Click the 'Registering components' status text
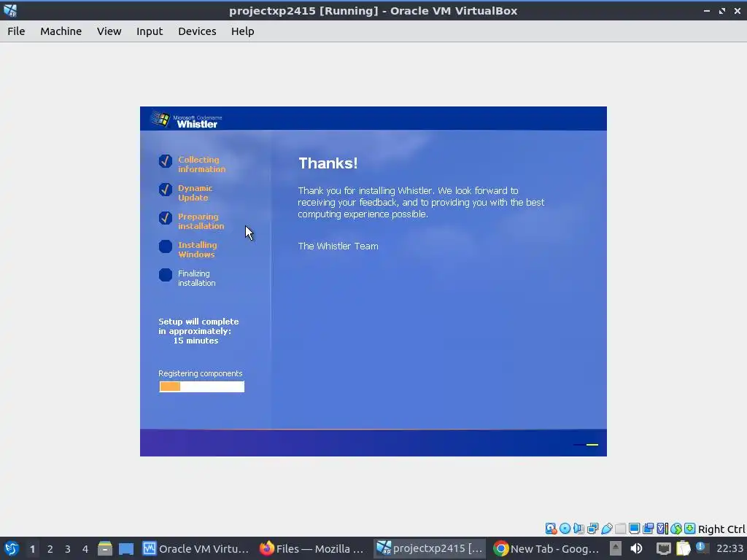747x560 pixels. [x=200, y=373]
